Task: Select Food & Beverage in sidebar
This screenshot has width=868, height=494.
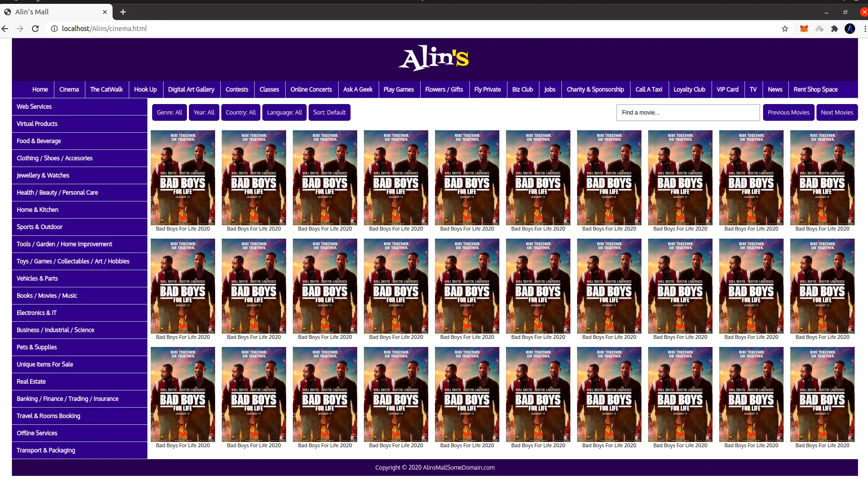Action: coord(80,141)
